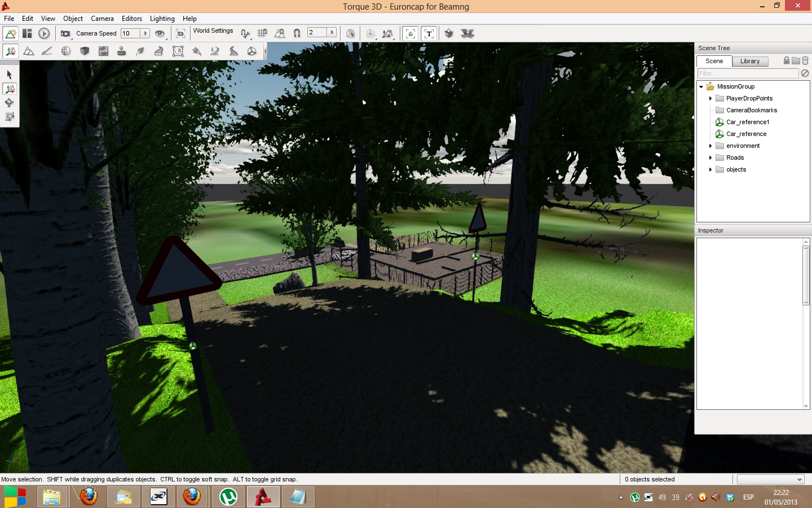Select the Terrain Editor tool

29,51
